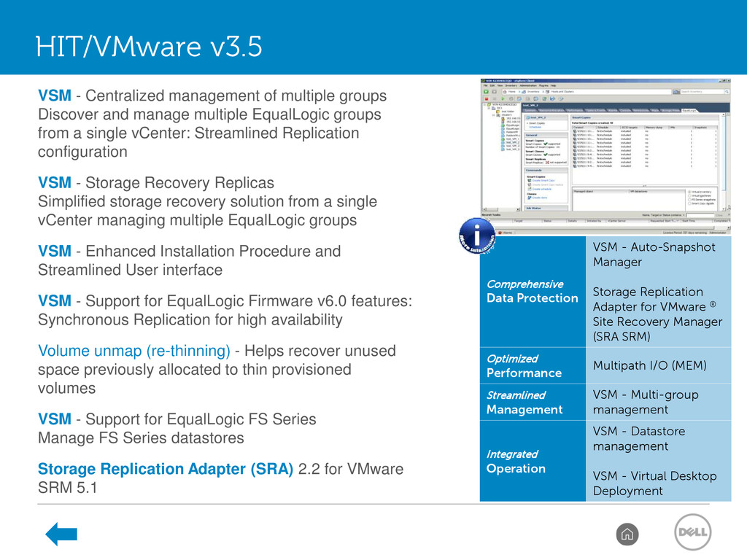Screen dimensions: 747x560
Task: Click 'Synchronous Replication for high availability' text
Action: pyautogui.click(x=190, y=320)
